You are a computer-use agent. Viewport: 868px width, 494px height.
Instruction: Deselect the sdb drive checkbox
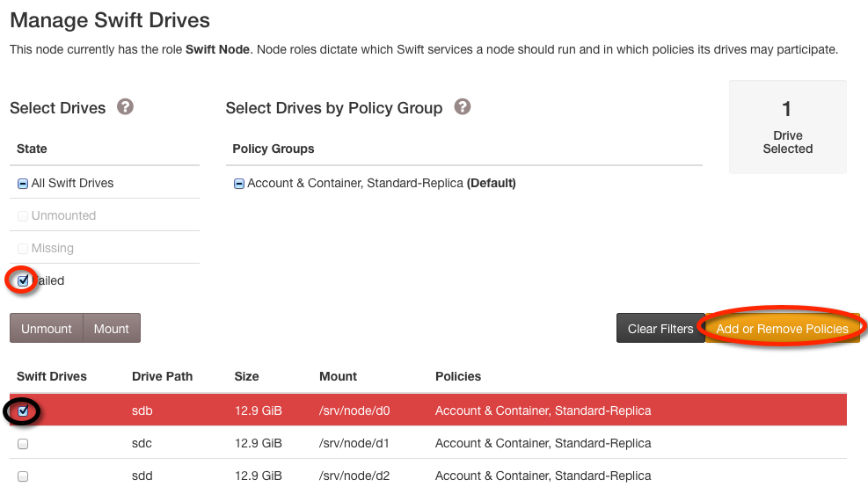[23, 411]
